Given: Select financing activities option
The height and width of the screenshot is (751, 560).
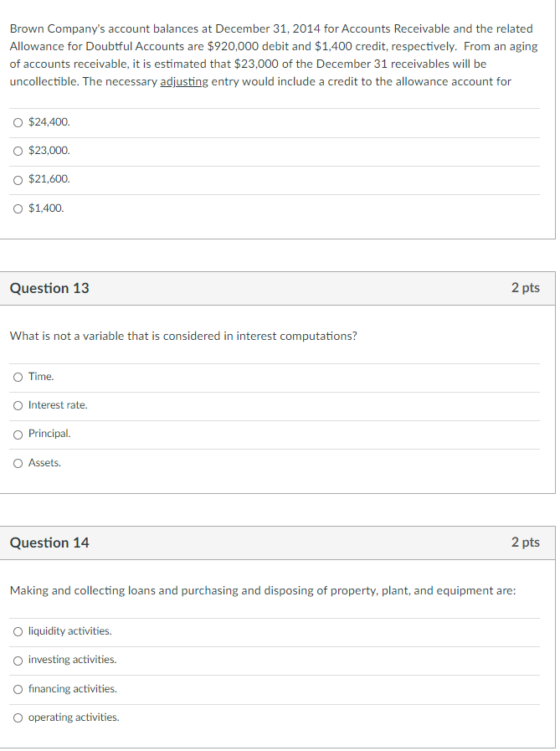Looking at the screenshot, I should (x=18, y=688).
